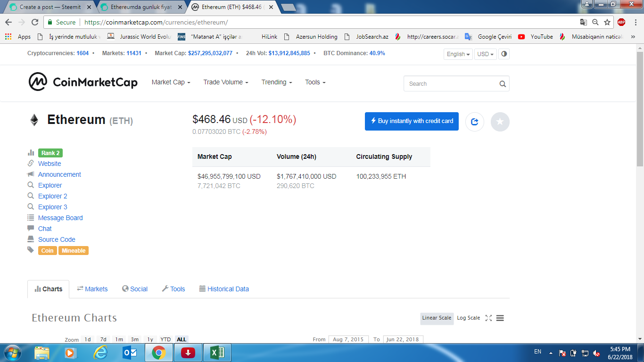Open the English language dropdown
Viewport: 644px width, 362px height.
click(x=459, y=54)
